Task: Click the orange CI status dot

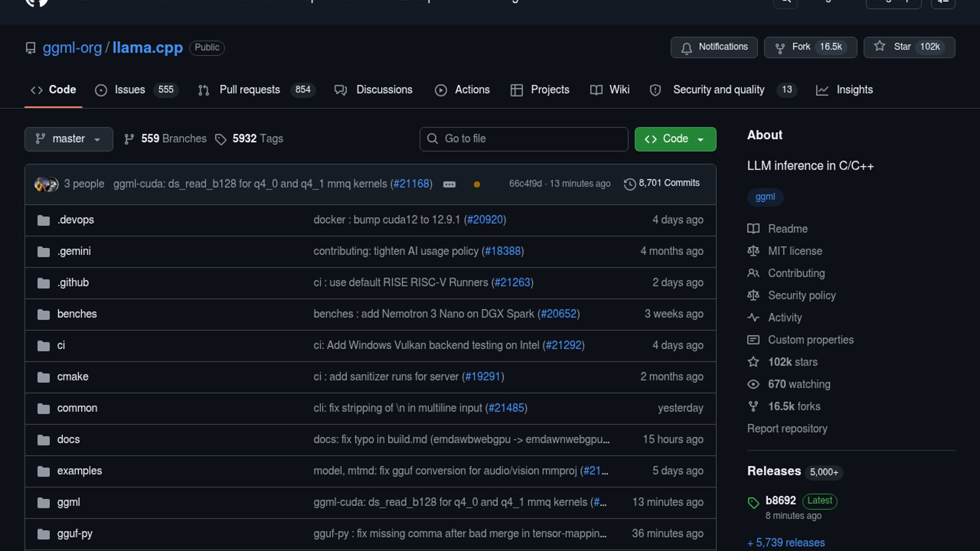Action: tap(477, 184)
